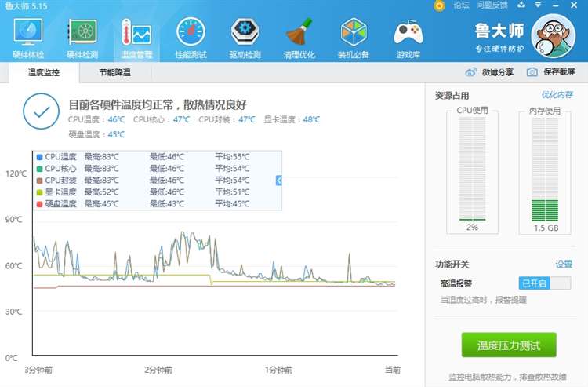
Task: Open the 游戏库 game library icon
Action: tap(408, 37)
